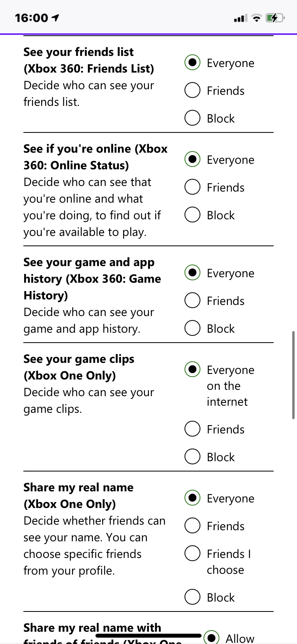The height and width of the screenshot is (644, 297).
Task: Share real name with Everyone
Action: tap(192, 498)
